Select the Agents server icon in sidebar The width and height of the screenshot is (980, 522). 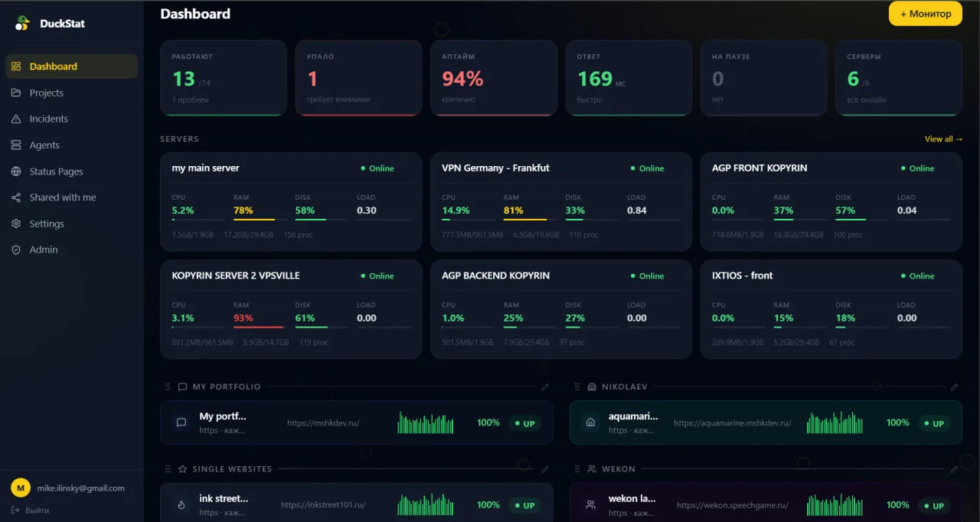point(16,145)
